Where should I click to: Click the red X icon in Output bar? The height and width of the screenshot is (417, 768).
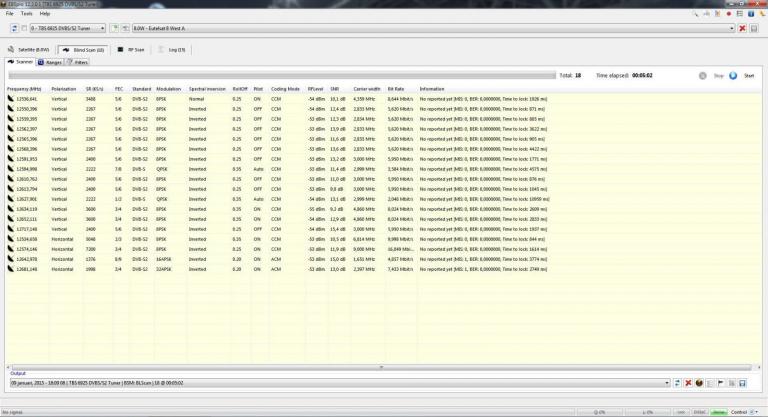coord(688,382)
